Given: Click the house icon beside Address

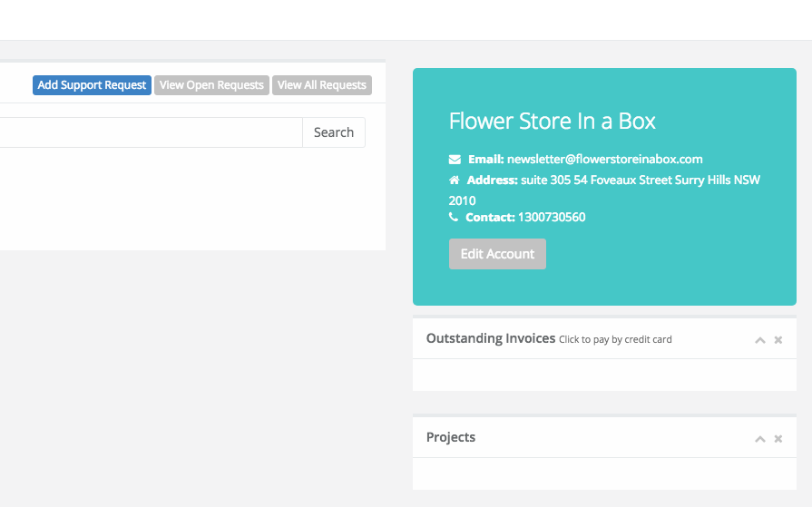Looking at the screenshot, I should pyautogui.click(x=455, y=180).
